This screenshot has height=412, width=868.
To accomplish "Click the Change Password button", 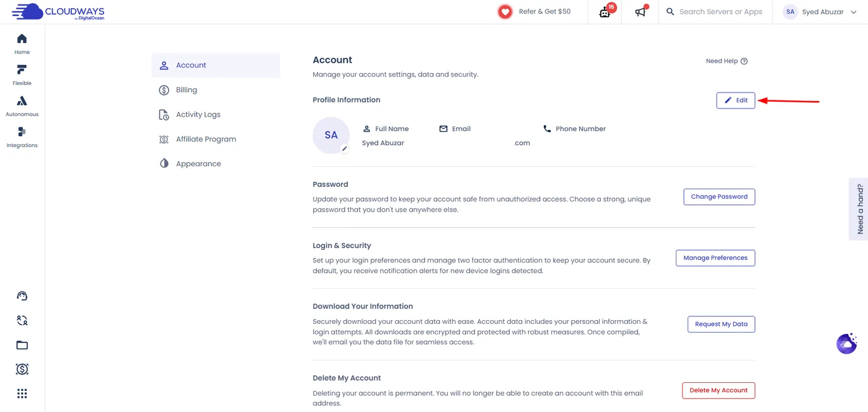I will 719,197.
